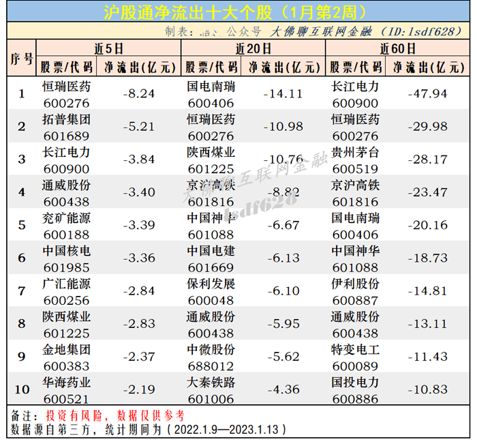The width and height of the screenshot is (477, 448).
Task: Select the 近60日 column group header
Action: [x=397, y=48]
